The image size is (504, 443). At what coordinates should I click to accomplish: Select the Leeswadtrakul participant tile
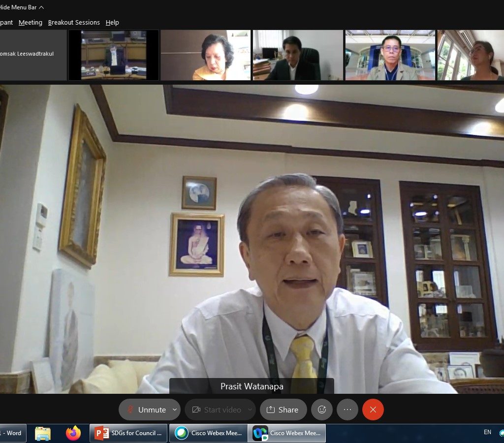(x=32, y=55)
